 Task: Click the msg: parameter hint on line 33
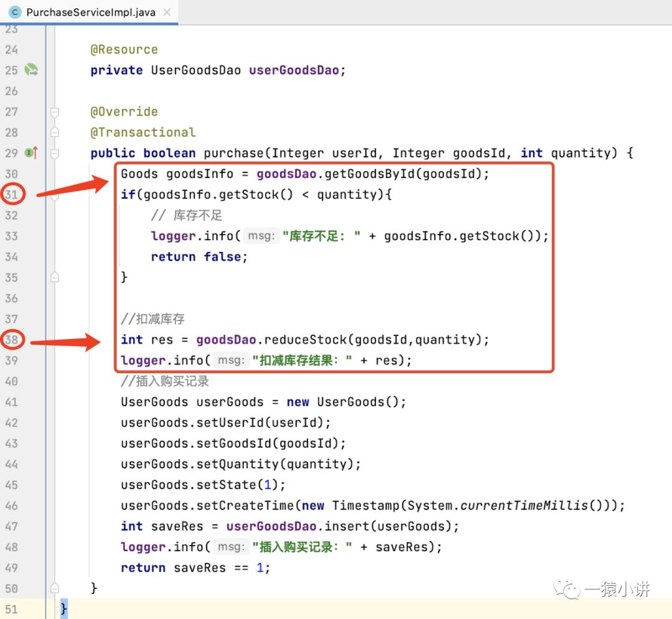261,236
